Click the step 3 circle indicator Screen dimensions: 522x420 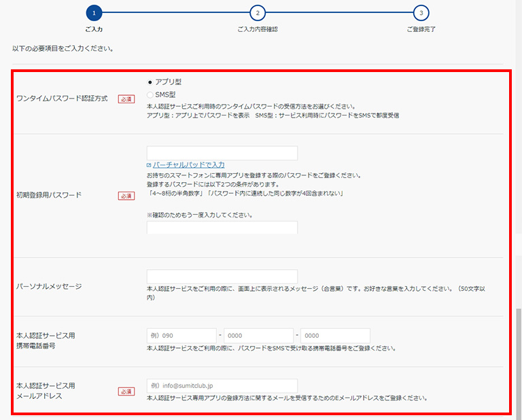pyautogui.click(x=421, y=13)
